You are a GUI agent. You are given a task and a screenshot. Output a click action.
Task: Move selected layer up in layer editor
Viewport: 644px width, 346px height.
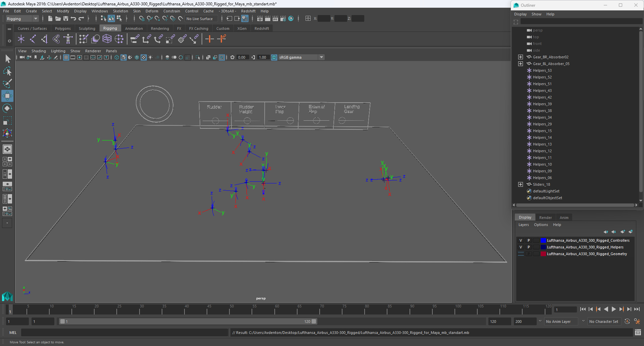[x=606, y=232]
